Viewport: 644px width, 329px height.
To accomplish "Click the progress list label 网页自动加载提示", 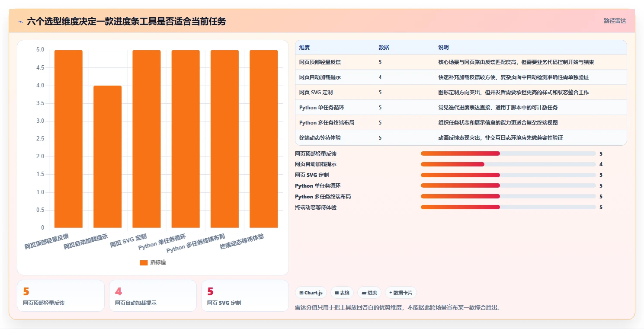I will tap(316, 164).
